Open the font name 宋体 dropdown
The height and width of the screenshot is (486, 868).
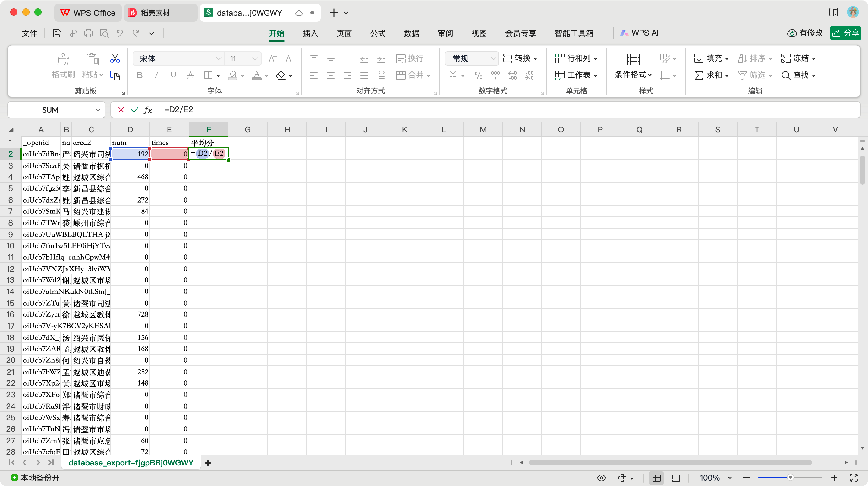click(x=218, y=59)
